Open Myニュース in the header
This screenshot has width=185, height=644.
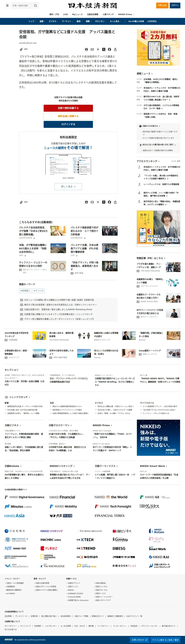pos(77,14)
